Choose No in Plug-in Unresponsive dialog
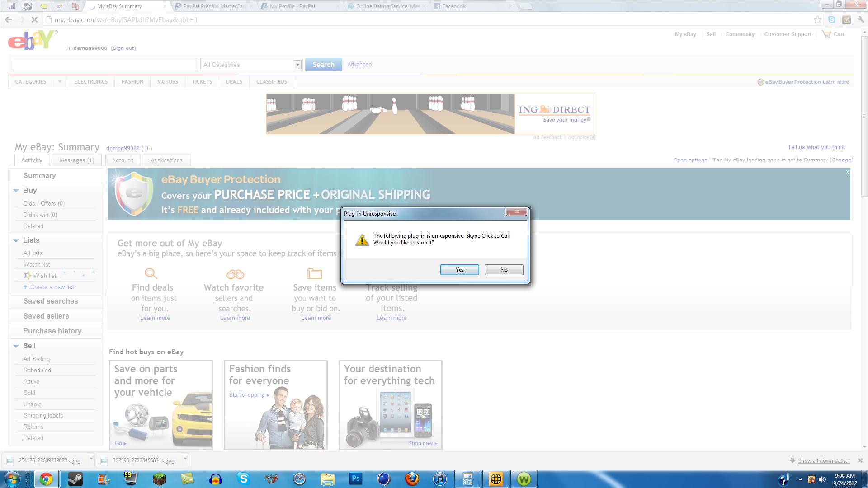868x488 pixels. click(504, 270)
